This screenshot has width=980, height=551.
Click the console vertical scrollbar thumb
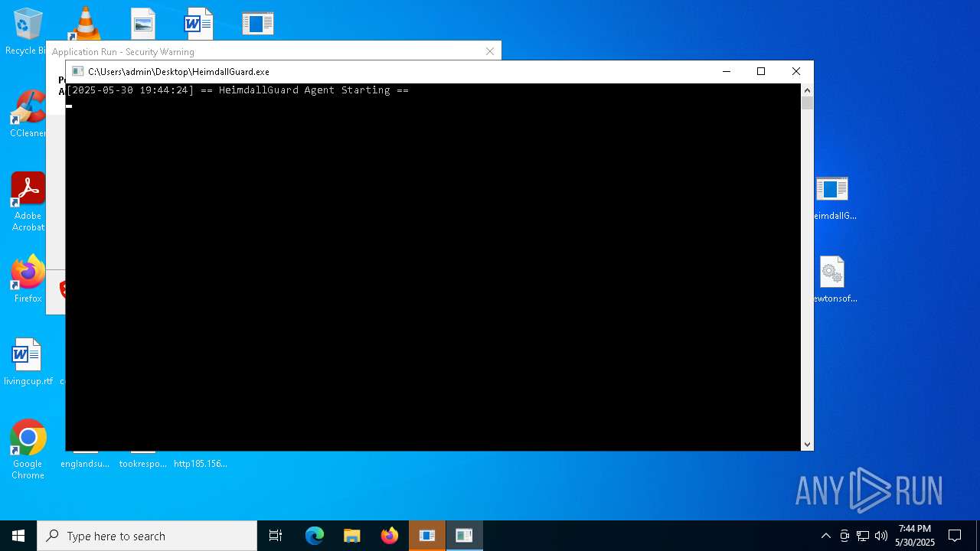pos(807,103)
